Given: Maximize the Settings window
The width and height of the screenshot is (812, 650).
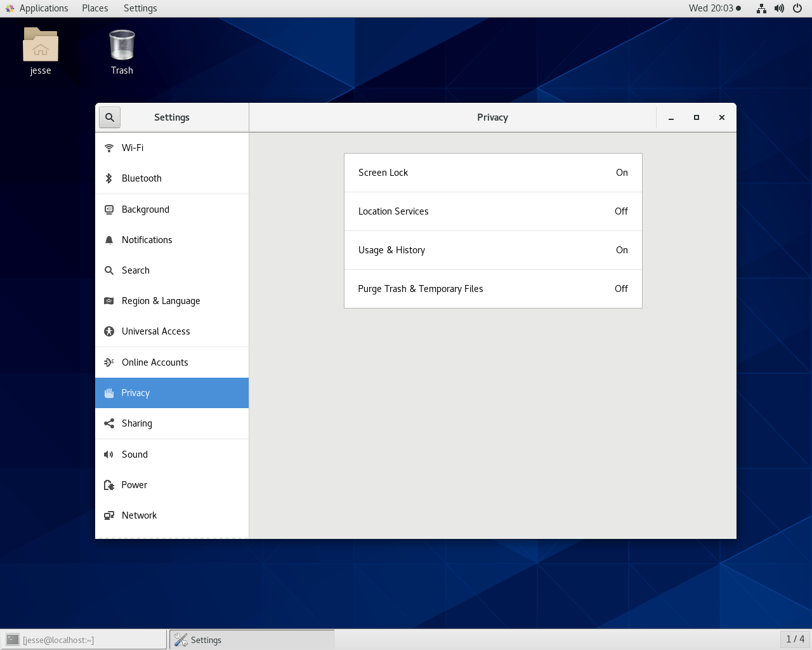Looking at the screenshot, I should click(x=697, y=117).
